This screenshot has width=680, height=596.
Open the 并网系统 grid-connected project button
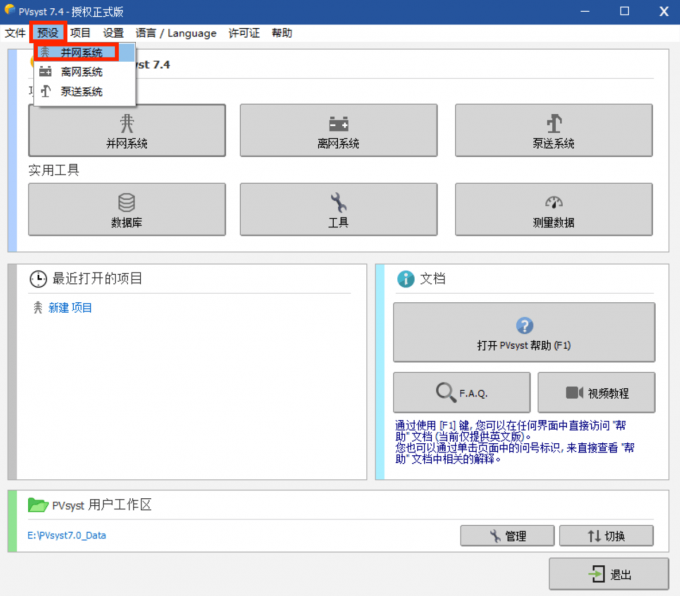tap(126, 130)
